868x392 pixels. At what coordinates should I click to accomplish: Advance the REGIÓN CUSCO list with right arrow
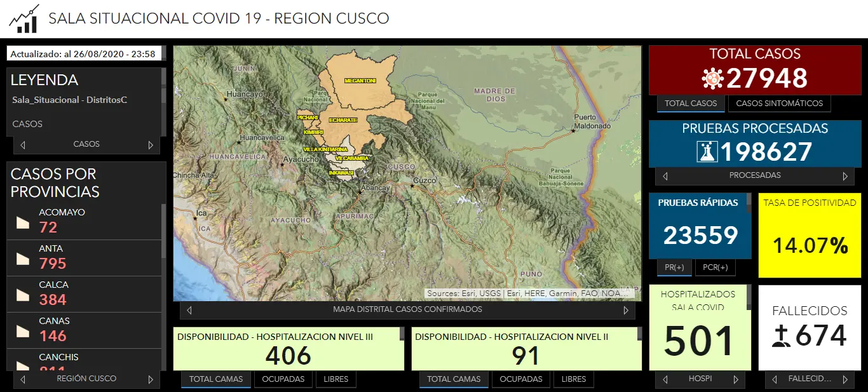[151, 379]
